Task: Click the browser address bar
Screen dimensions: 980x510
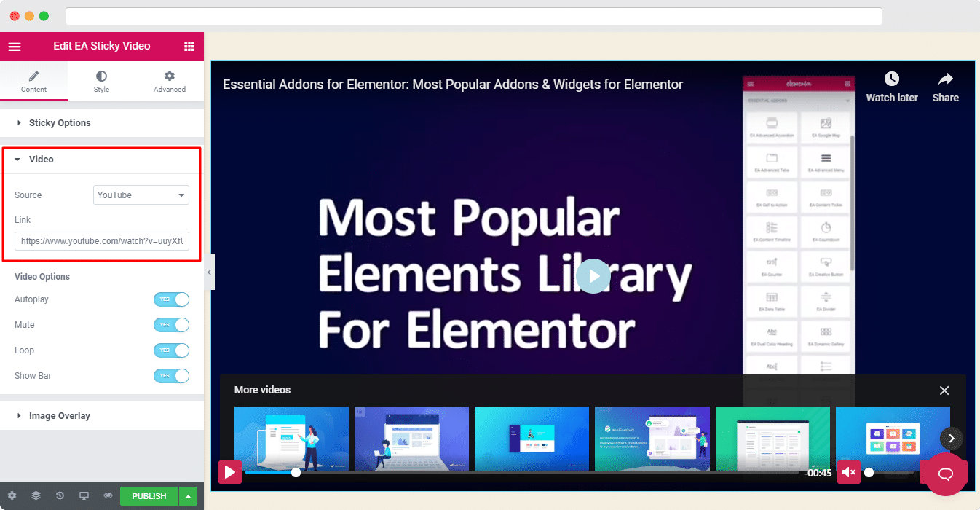Action: click(474, 16)
